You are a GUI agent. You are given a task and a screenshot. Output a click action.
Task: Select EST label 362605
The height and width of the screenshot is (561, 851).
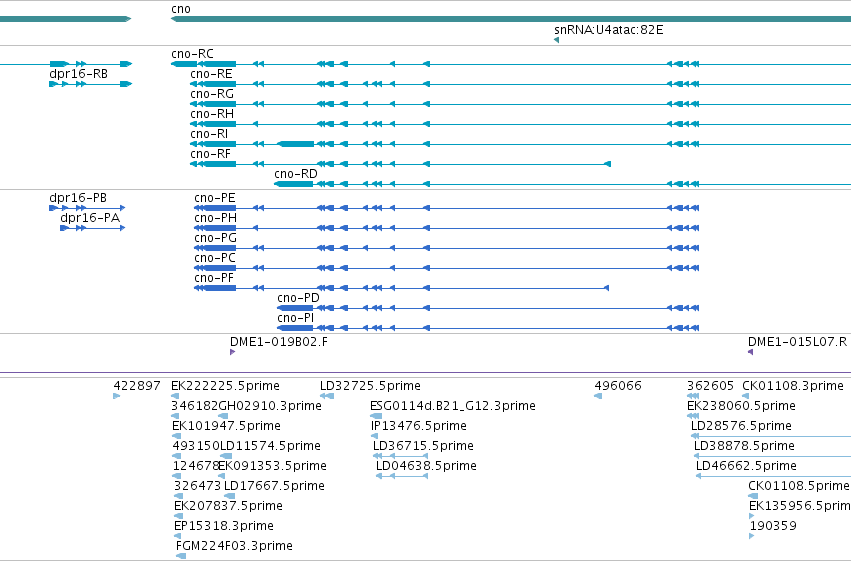(710, 386)
